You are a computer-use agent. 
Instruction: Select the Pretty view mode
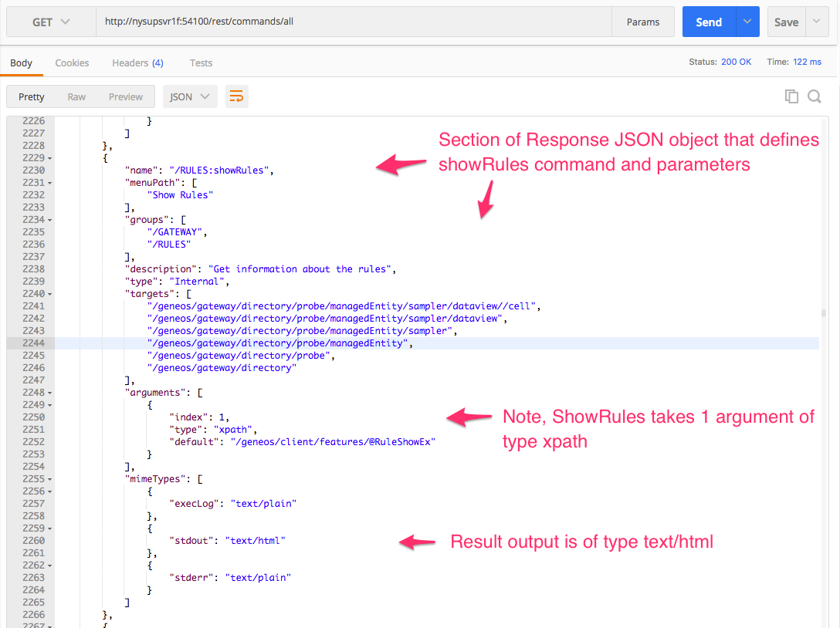coord(32,96)
